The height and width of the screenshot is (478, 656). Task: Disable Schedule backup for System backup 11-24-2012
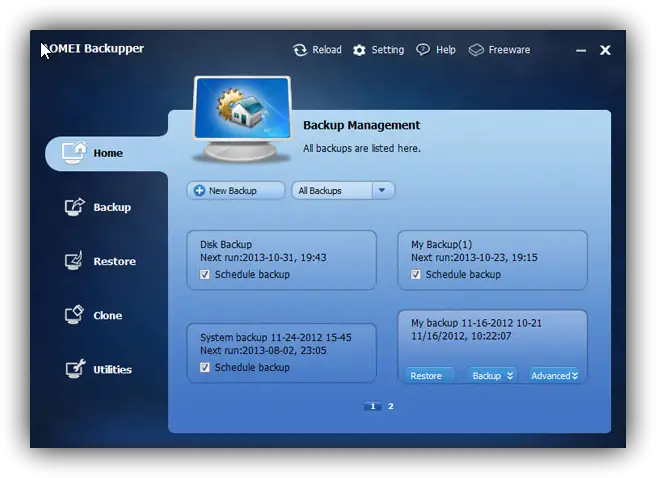point(205,367)
